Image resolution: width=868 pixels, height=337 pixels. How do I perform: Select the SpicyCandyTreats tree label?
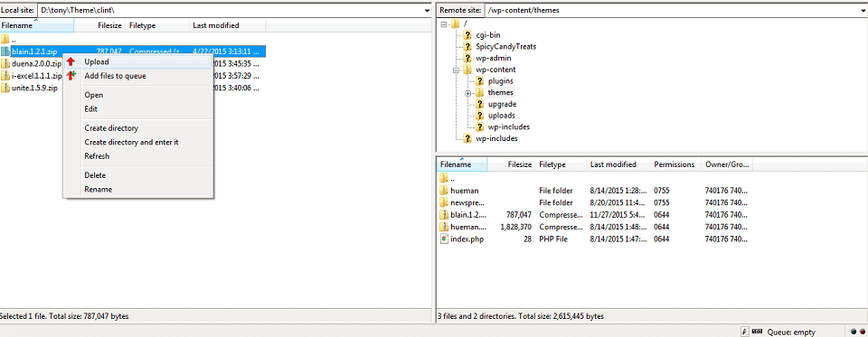click(506, 46)
